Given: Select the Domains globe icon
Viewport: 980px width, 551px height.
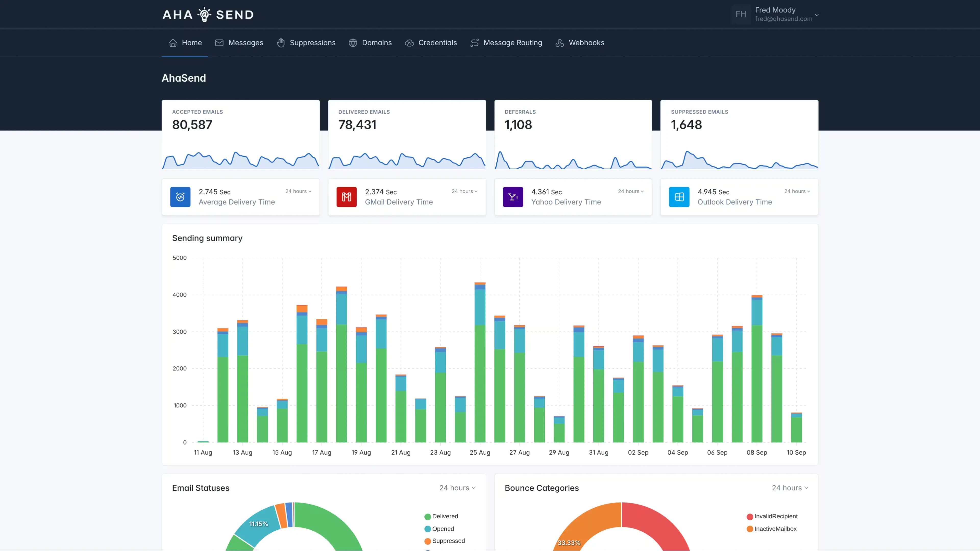Looking at the screenshot, I should 353,43.
